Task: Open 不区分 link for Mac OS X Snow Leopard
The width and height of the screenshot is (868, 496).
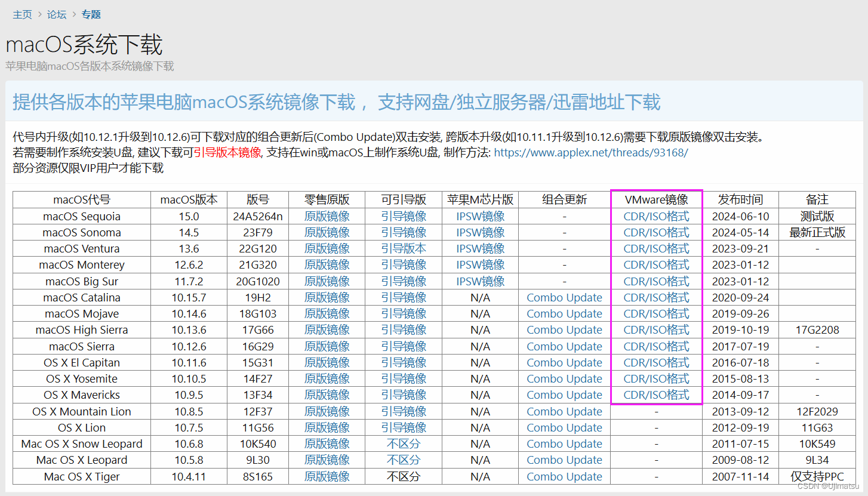Action: pos(404,443)
